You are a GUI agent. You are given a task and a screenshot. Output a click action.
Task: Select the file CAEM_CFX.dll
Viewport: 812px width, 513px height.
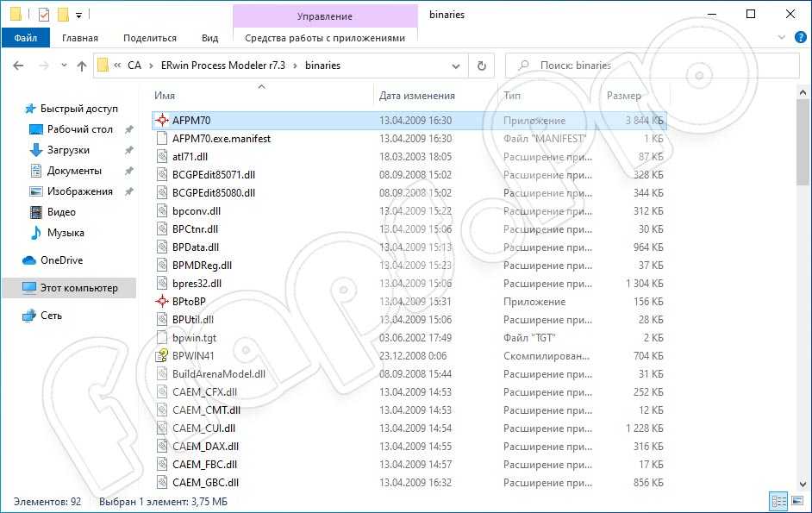(409, 391)
